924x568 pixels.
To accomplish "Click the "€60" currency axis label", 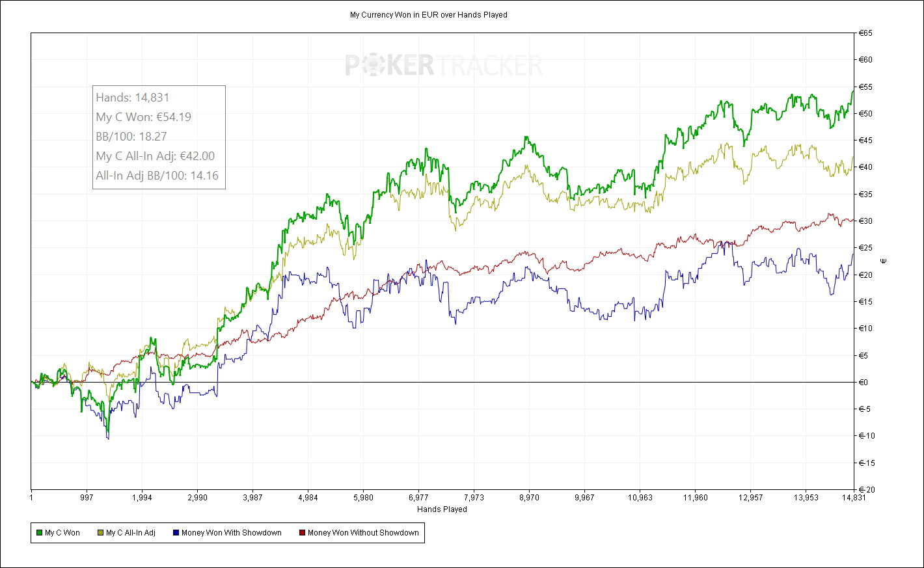I will click(866, 60).
